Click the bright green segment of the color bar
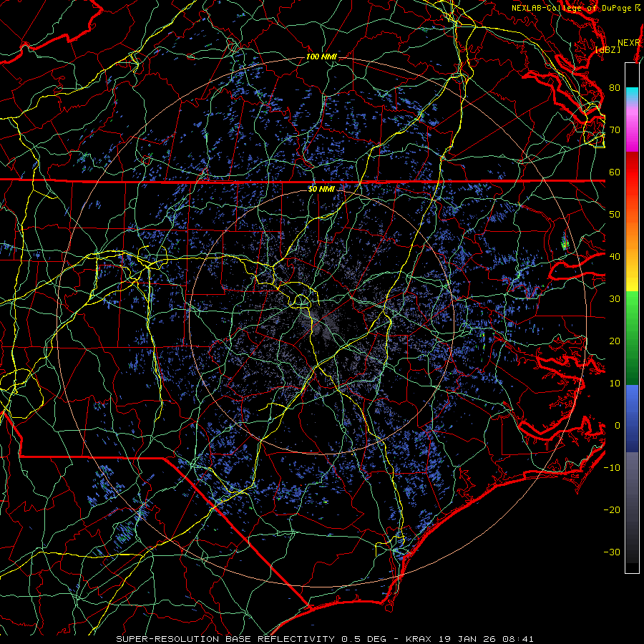644x644 pixels. [x=632, y=306]
